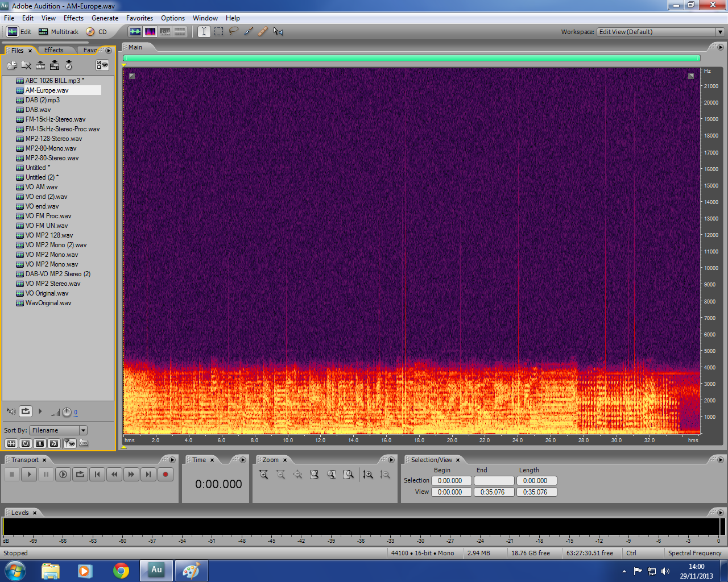728x582 pixels.
Task: Click Play in Transport panel
Action: click(x=29, y=474)
